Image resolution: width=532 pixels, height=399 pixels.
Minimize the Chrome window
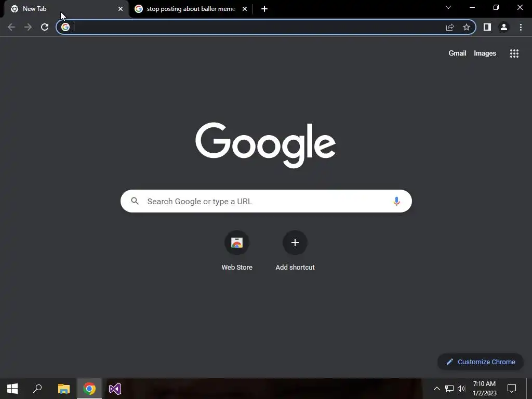[x=472, y=7]
